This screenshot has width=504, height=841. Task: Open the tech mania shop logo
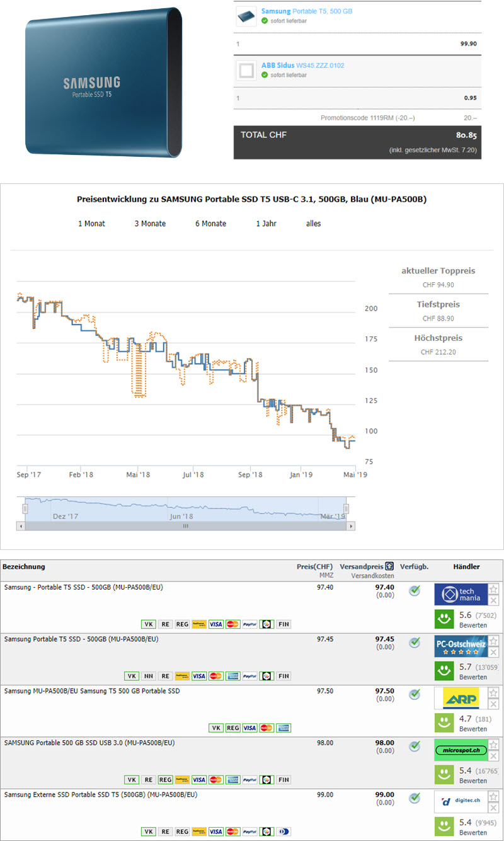coord(461,595)
